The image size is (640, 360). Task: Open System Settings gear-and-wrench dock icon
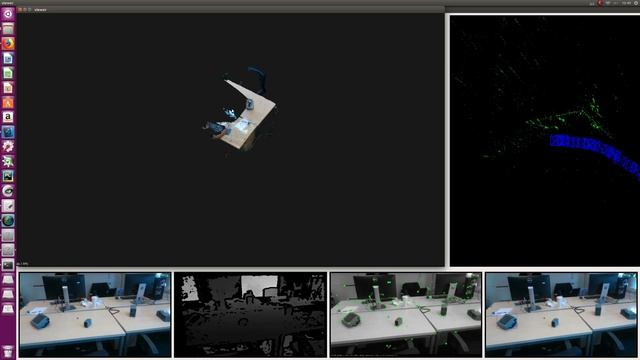tap(8, 147)
